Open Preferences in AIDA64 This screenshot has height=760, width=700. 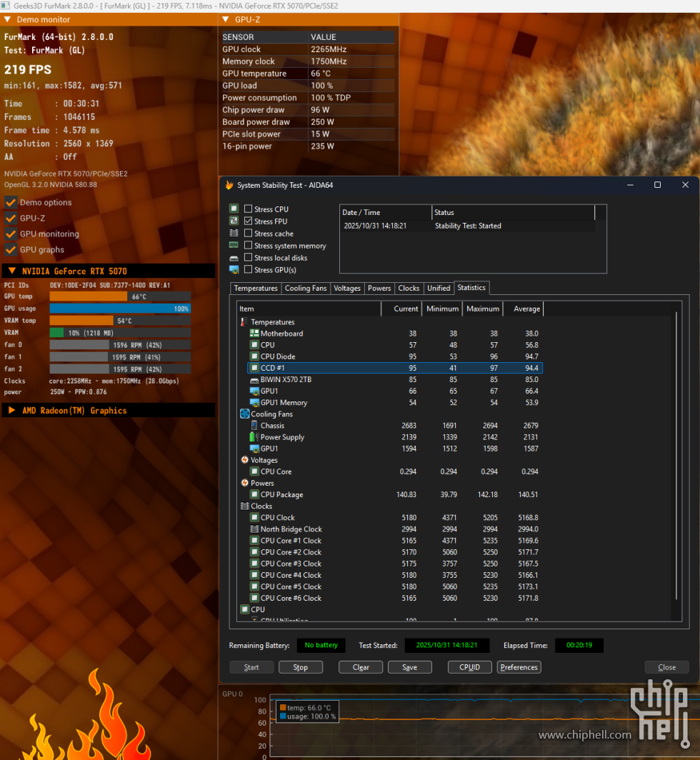tap(519, 667)
